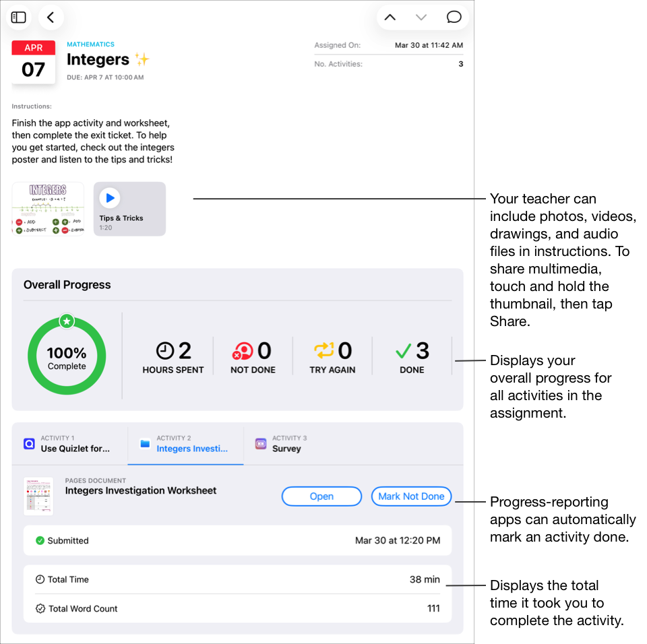Click Mark Not Done for the worksheet
647x644 pixels.
pos(411,496)
